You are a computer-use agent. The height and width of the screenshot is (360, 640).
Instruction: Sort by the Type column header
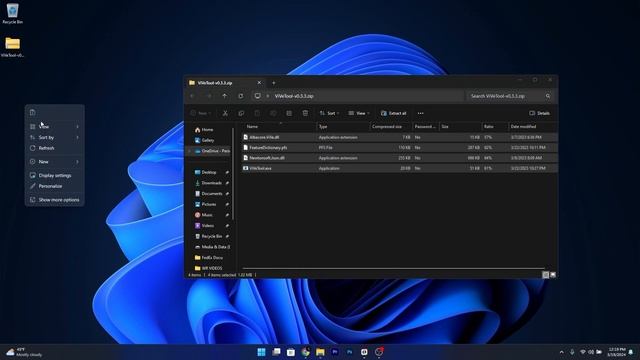343,127
